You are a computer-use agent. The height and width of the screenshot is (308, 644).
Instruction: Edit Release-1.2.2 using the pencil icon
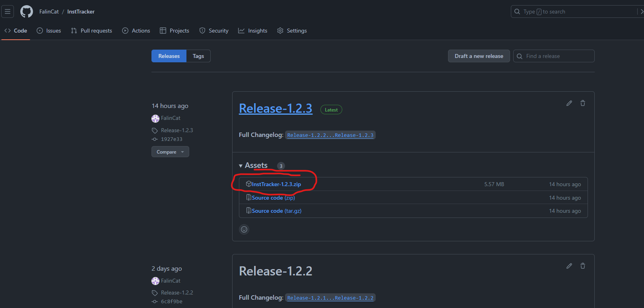click(x=569, y=266)
